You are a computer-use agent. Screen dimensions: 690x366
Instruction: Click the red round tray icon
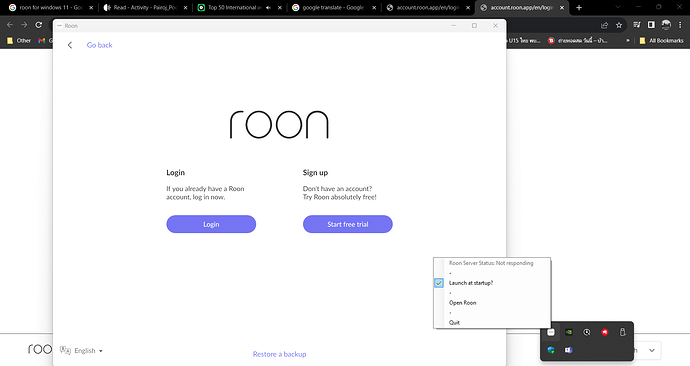pos(605,332)
